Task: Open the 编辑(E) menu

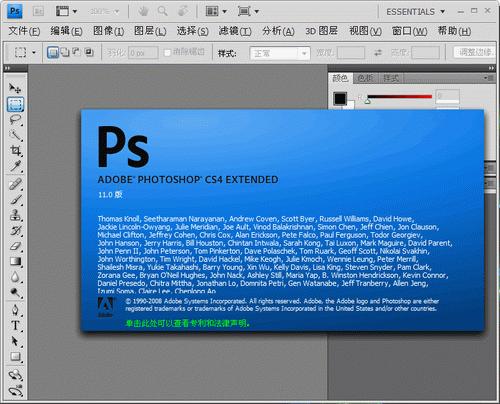Action: [66, 31]
